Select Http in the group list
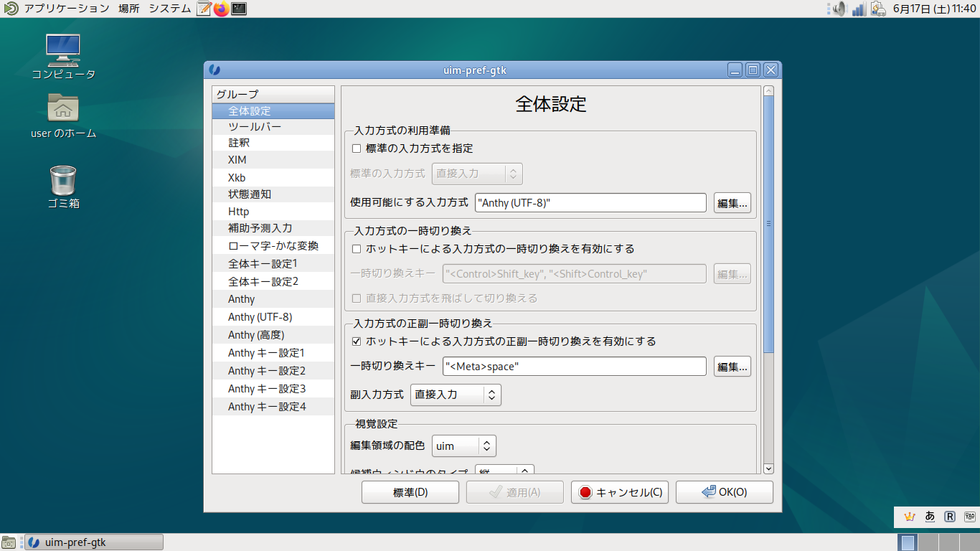The width and height of the screenshot is (980, 551). (273, 212)
